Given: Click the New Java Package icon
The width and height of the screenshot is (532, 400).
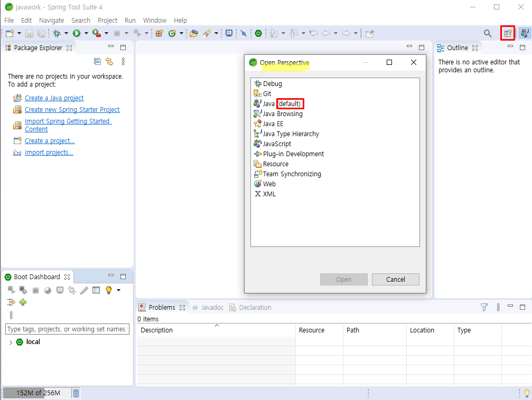Looking at the screenshot, I should pyautogui.click(x=159, y=33).
